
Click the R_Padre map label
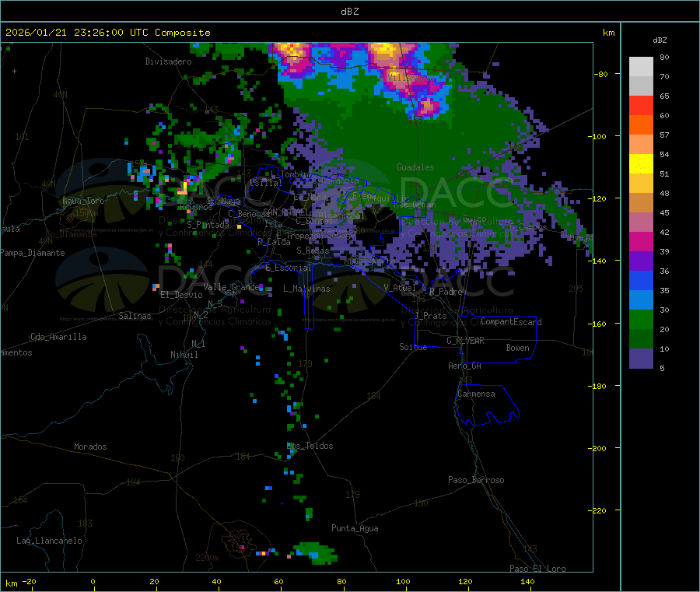click(446, 292)
